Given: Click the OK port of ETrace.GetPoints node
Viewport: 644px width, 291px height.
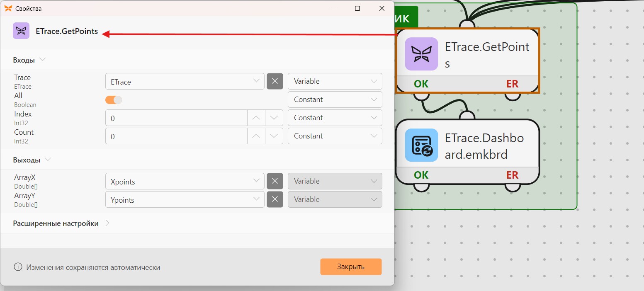Looking at the screenshot, I should [421, 84].
